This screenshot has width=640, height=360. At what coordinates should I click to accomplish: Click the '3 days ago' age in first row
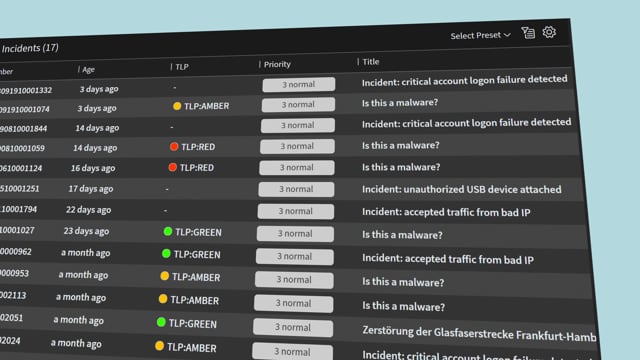pyautogui.click(x=99, y=89)
